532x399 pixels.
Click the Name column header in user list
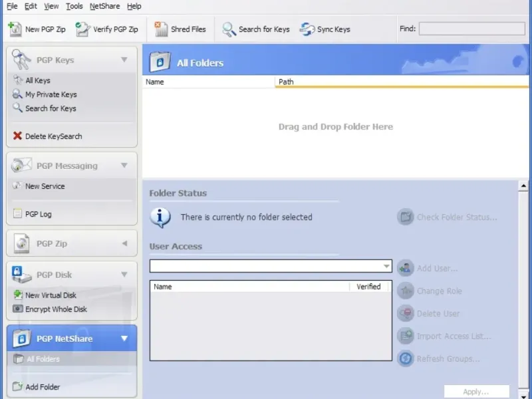coord(250,287)
